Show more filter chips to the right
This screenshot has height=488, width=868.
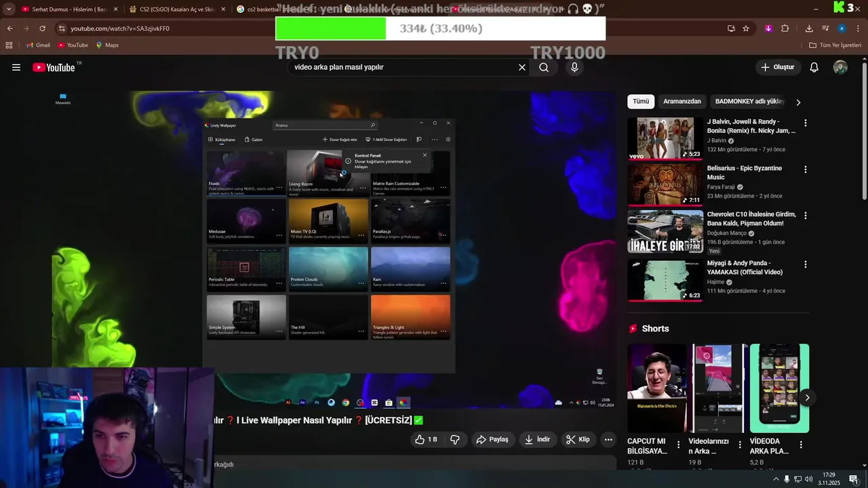click(798, 102)
